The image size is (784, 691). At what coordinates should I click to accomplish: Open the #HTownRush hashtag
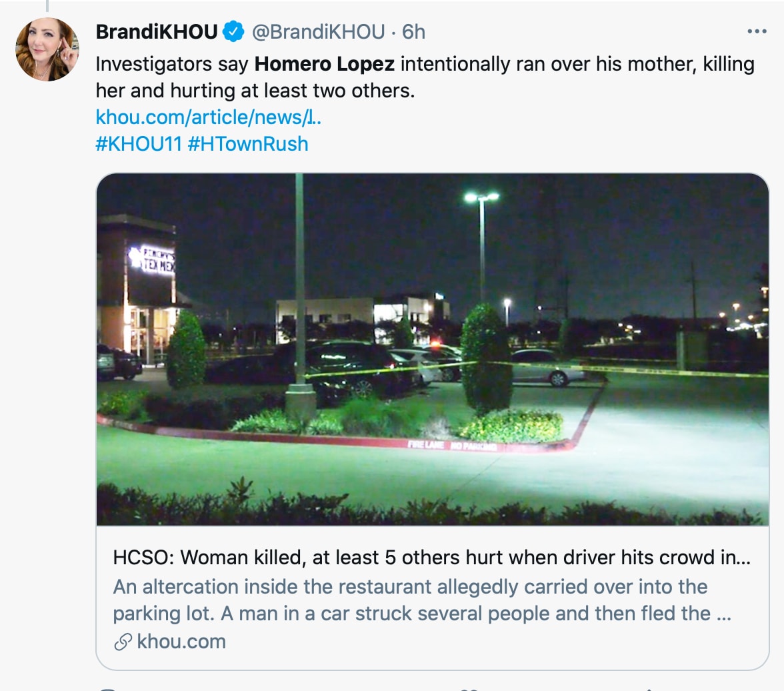pos(248,143)
